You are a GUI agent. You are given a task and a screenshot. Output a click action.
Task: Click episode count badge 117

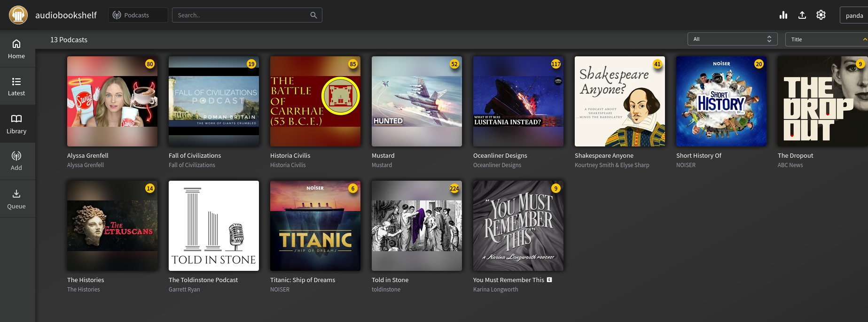pyautogui.click(x=556, y=64)
